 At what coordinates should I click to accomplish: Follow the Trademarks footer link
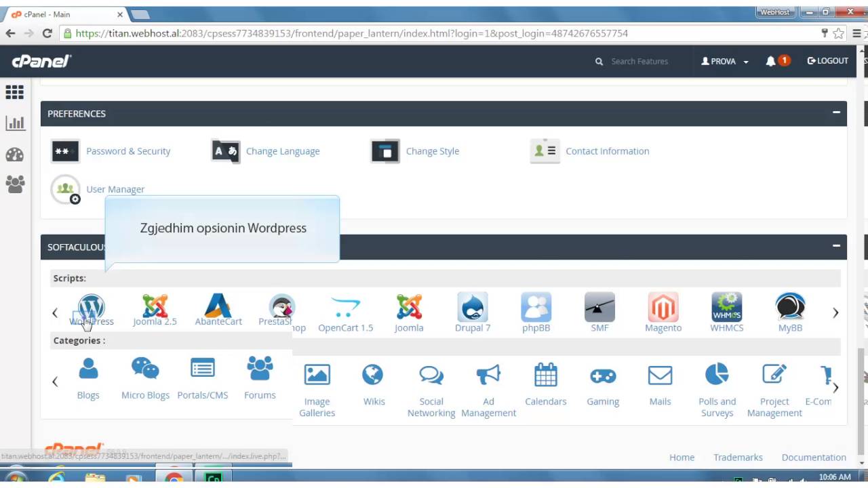click(738, 457)
